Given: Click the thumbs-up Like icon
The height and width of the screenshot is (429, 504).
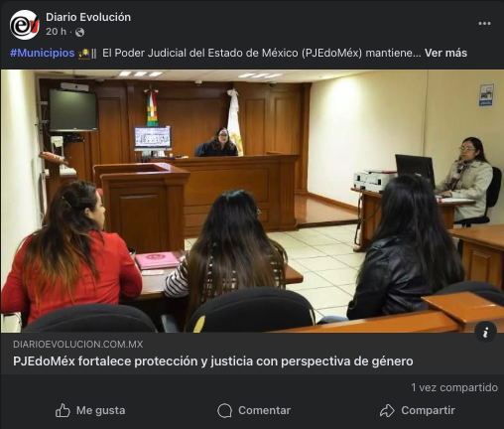Looking at the screenshot, I should point(63,410).
